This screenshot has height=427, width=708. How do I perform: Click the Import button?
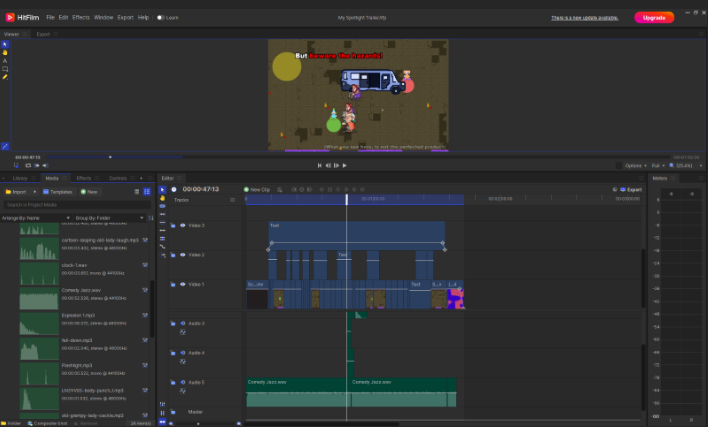16,192
